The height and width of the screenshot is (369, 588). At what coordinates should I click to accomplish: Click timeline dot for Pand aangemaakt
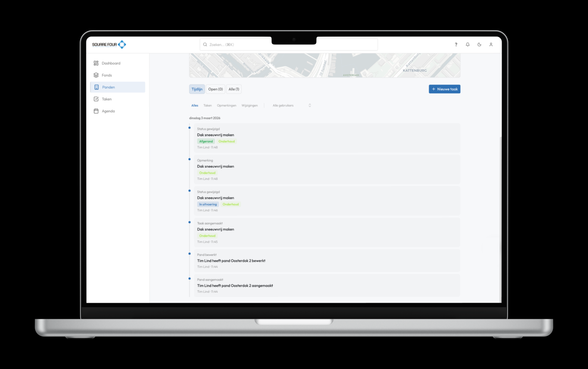click(x=190, y=279)
